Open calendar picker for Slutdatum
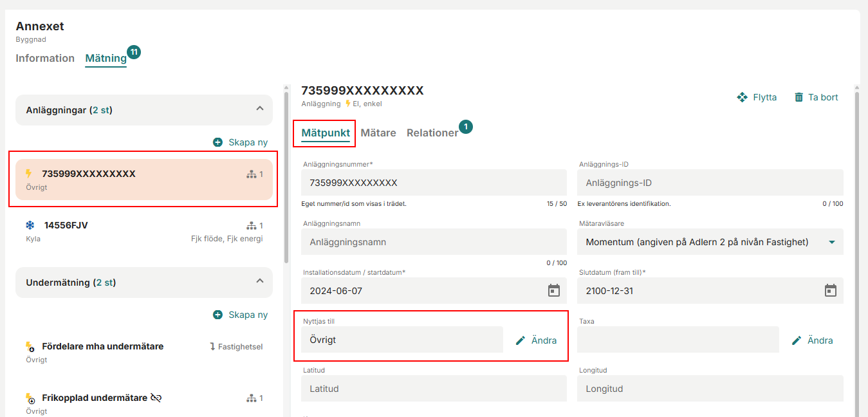 (x=830, y=291)
